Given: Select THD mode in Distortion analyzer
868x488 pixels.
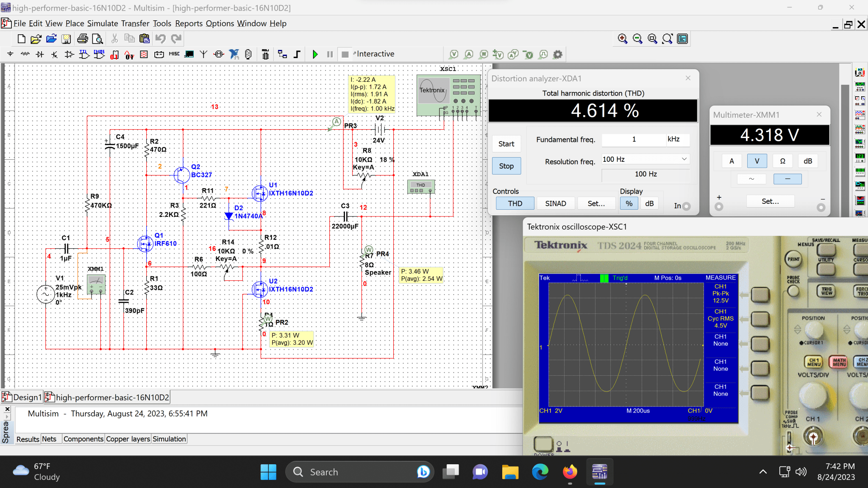Looking at the screenshot, I should coord(515,203).
